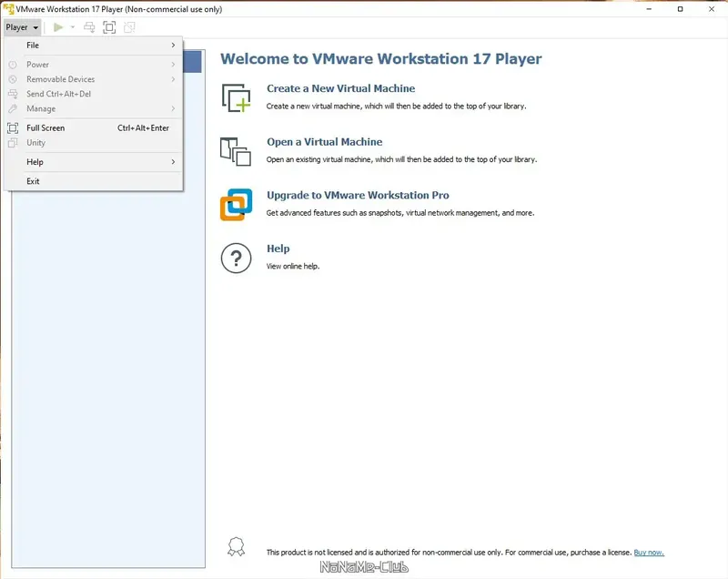This screenshot has width=728, height=579.
Task: Expand the Manage submenu chevron
Action: tap(173, 108)
